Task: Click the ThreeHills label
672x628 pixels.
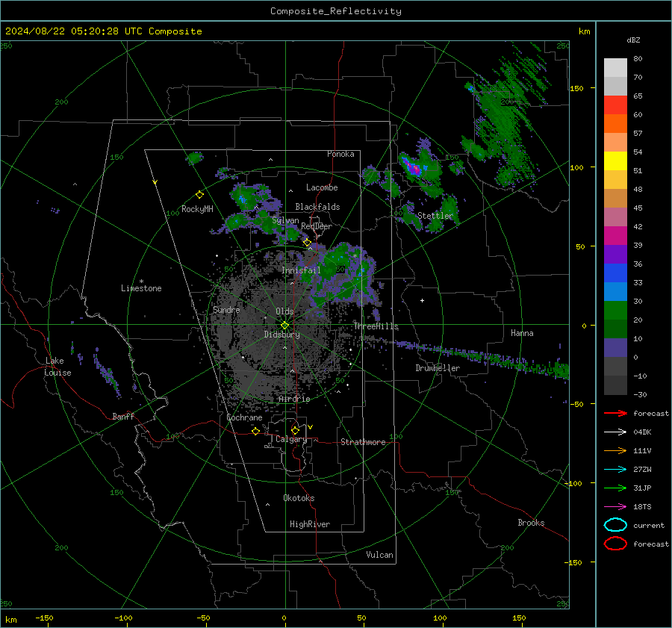Action: click(x=376, y=326)
